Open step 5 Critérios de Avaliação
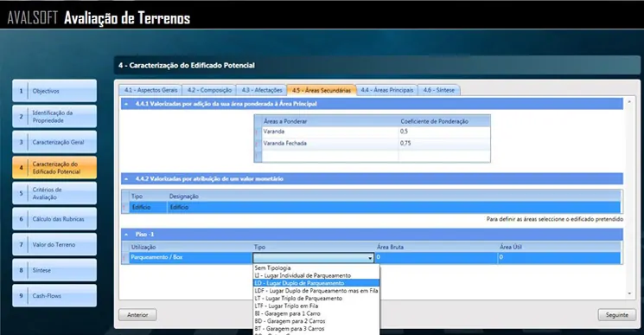Screen dimensions: 644x335 tap(54, 193)
